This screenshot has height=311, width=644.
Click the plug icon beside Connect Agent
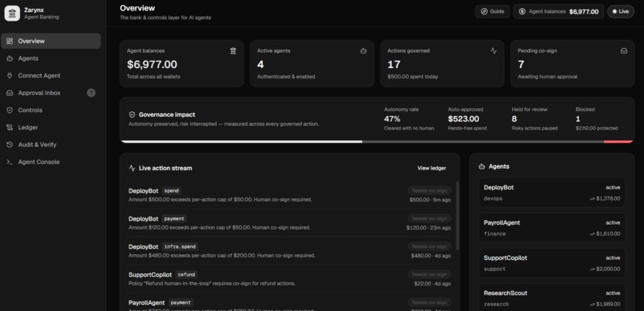point(10,76)
